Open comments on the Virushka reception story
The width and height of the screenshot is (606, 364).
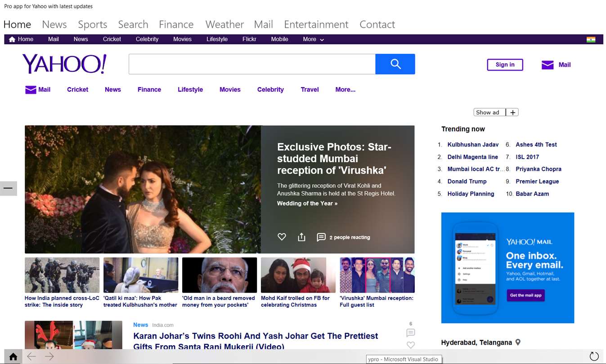click(321, 237)
